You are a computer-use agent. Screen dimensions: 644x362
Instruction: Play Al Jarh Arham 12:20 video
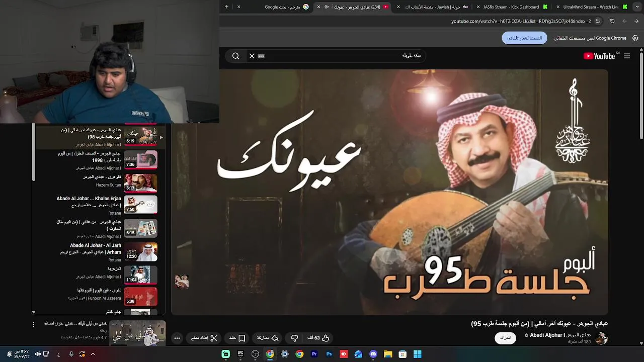141,252
